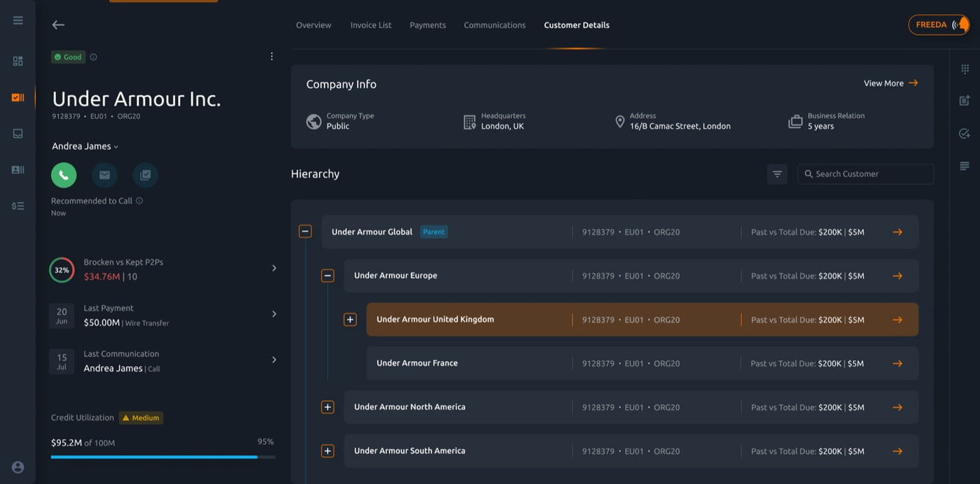Click the Under Armour Inc. title
Image resolution: width=980 pixels, height=484 pixels.
click(x=136, y=99)
